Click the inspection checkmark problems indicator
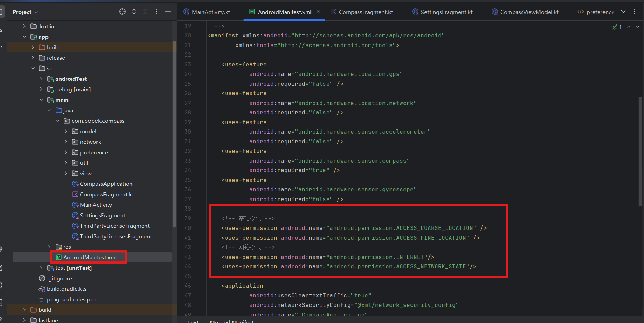Image resolution: width=644 pixels, height=323 pixels. 617,27
